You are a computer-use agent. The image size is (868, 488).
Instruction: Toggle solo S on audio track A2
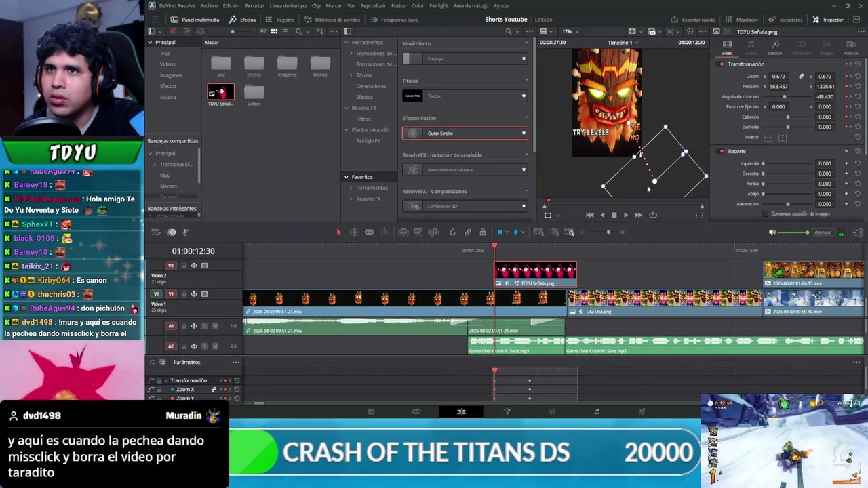204,346
